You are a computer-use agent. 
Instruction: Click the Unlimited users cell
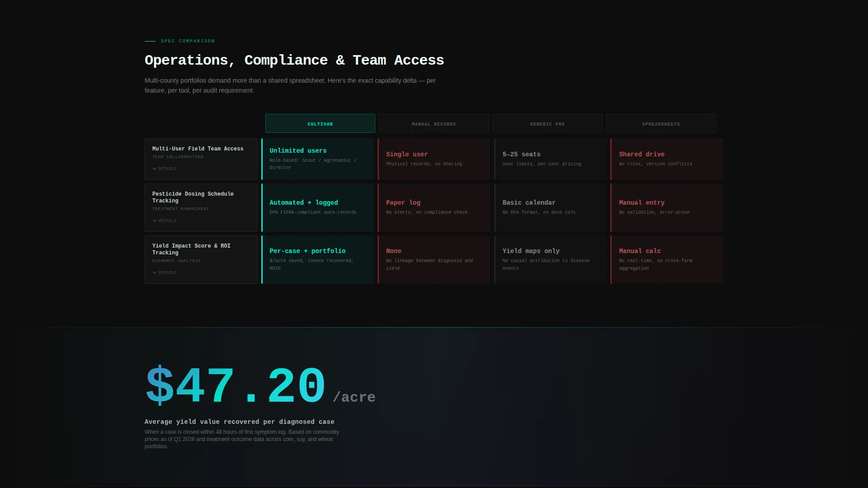pos(318,159)
